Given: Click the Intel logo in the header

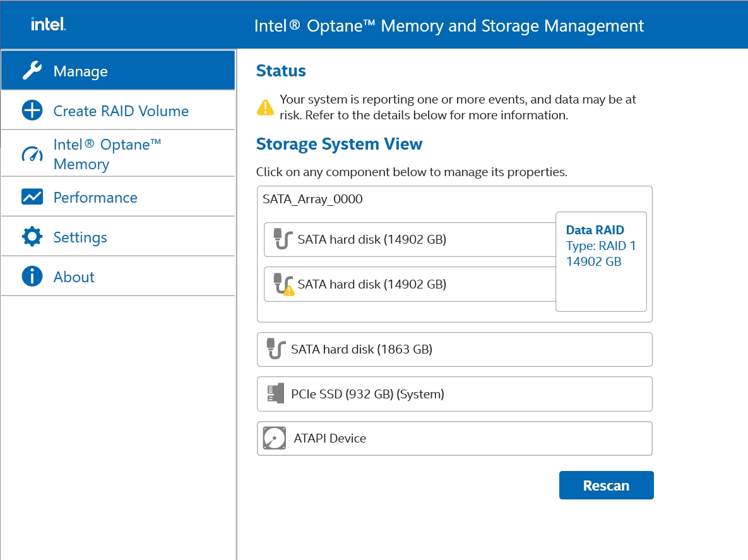Looking at the screenshot, I should 49,25.
